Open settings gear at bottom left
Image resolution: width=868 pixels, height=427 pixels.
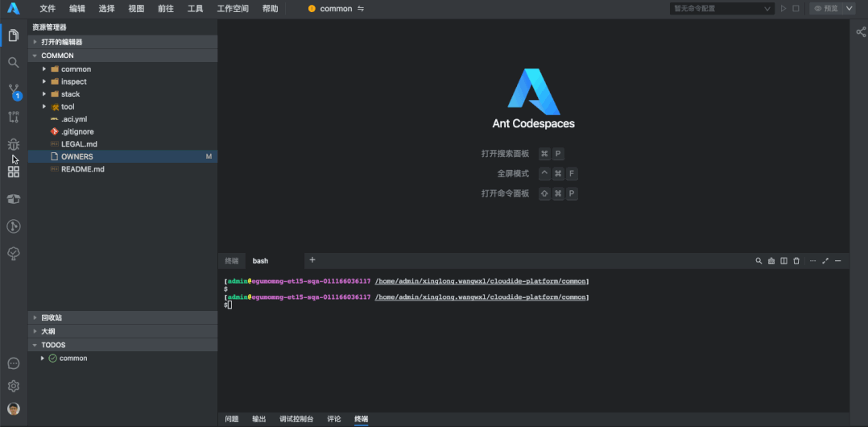pyautogui.click(x=14, y=386)
